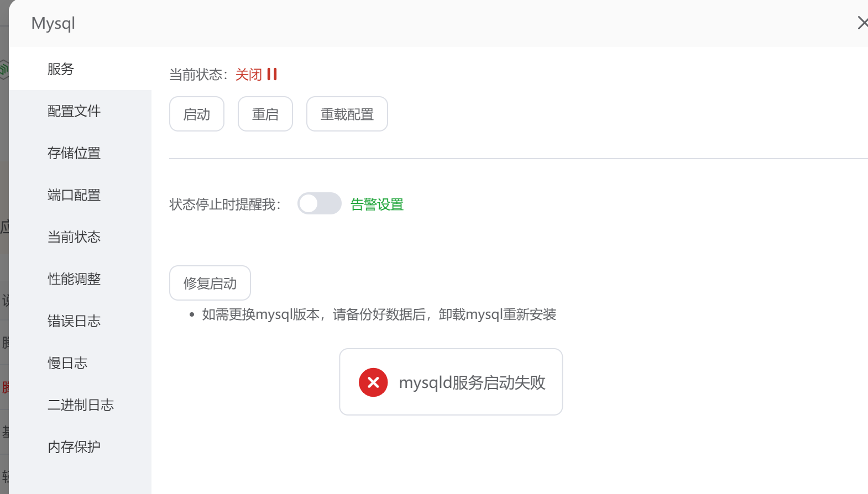View the 慢日志 tab
868x494 pixels.
tap(80, 363)
